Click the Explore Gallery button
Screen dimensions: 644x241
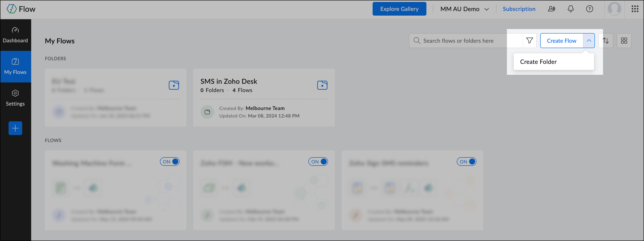click(399, 9)
